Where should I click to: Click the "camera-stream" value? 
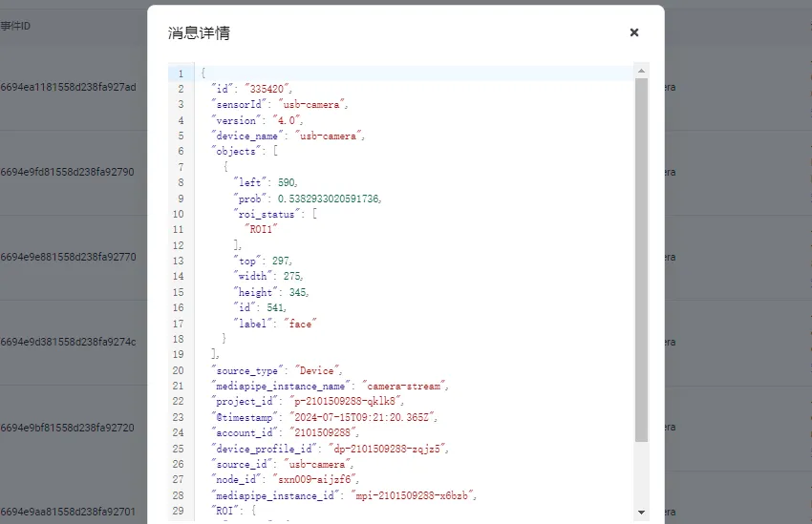[403, 386]
